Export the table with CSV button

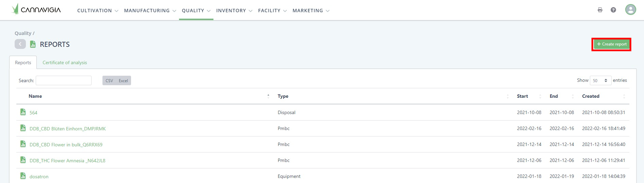coord(109,80)
